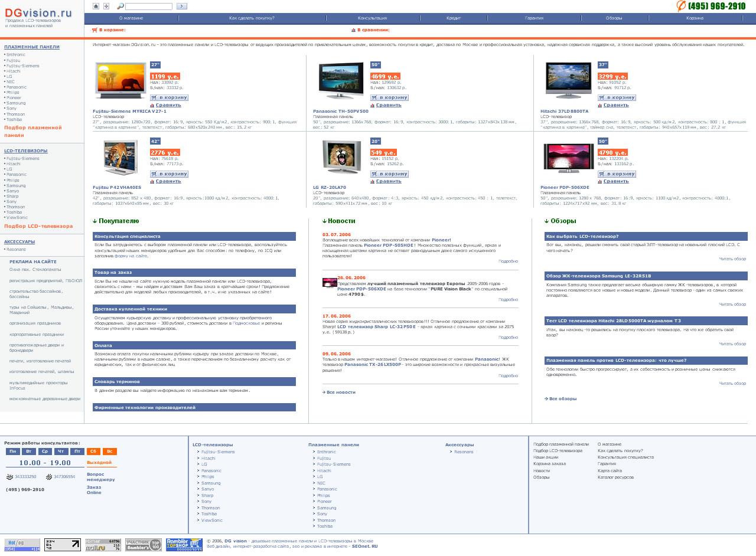756x556 pixels.
Task: Open the 'Словарь терминов' section header
Action: point(194,382)
